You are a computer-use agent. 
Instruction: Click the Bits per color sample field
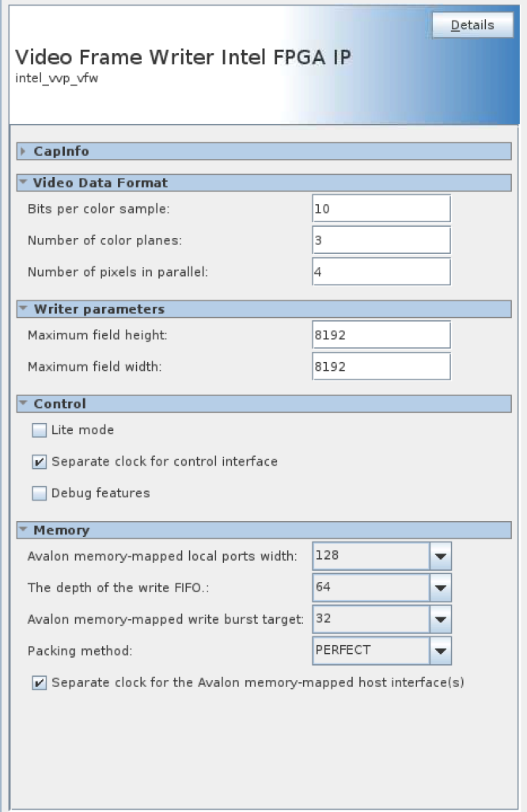click(x=381, y=209)
